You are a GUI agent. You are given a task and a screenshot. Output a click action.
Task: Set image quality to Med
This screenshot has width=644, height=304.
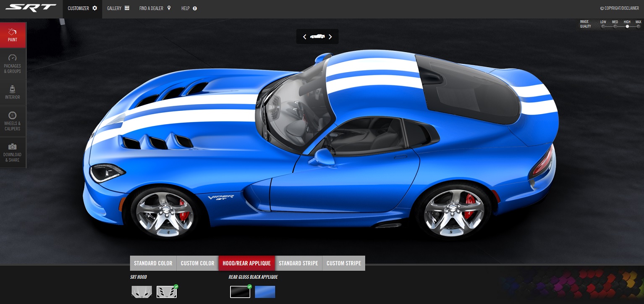(x=615, y=26)
